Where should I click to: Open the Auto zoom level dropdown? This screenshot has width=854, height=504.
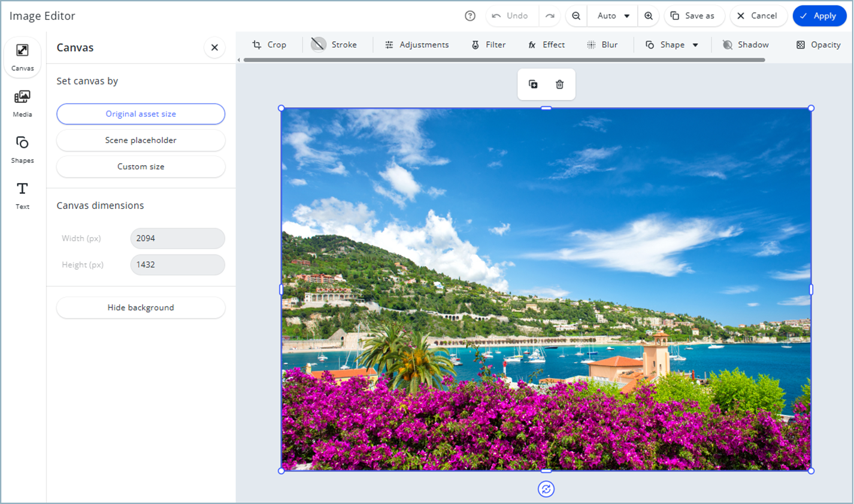613,16
